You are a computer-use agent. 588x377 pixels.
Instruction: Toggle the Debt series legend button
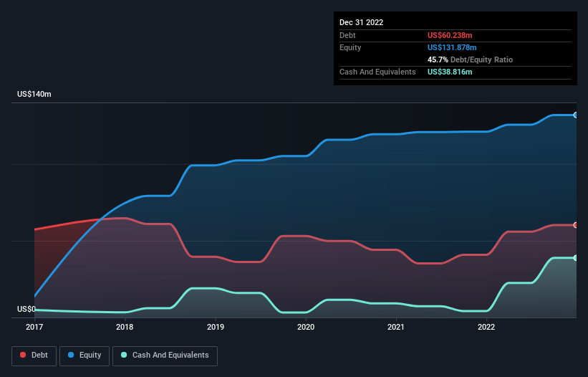(34, 355)
